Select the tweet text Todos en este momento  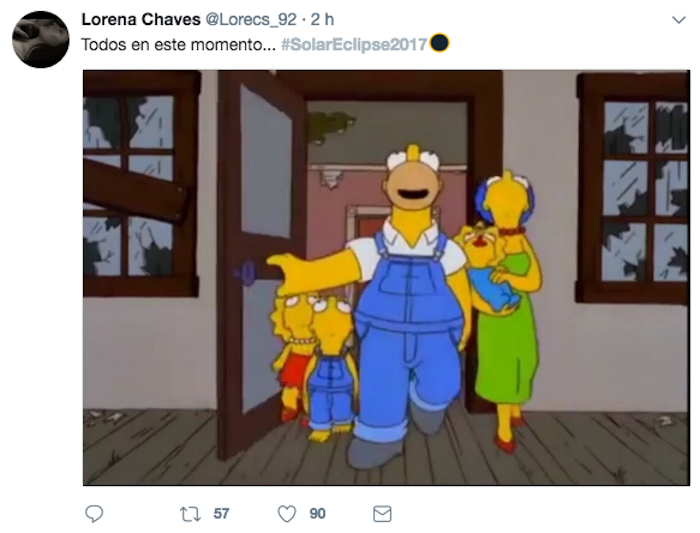pyautogui.click(x=179, y=45)
